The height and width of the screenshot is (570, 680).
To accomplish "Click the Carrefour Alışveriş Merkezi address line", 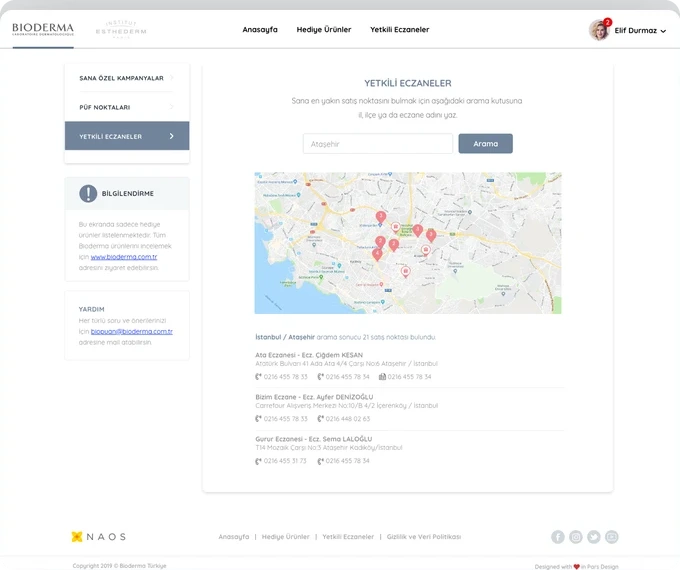I will 347,406.
